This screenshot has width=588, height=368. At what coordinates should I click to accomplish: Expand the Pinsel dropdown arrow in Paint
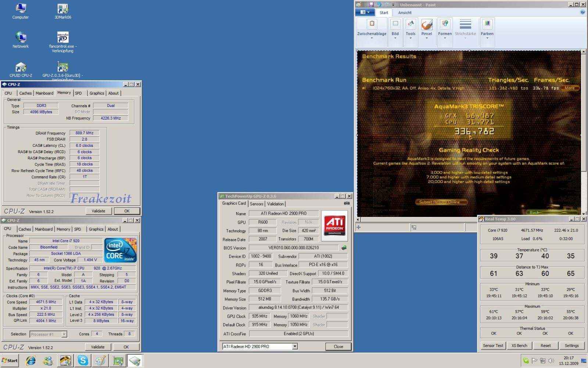[427, 38]
